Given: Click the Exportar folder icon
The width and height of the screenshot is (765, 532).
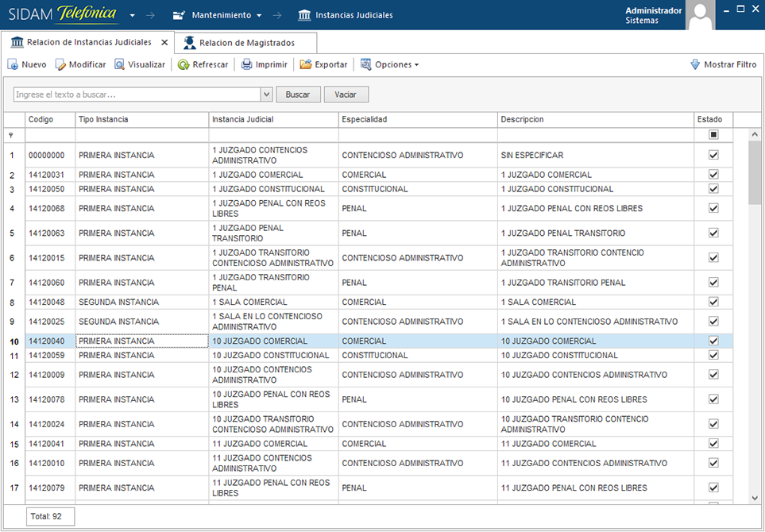Looking at the screenshot, I should tap(306, 65).
